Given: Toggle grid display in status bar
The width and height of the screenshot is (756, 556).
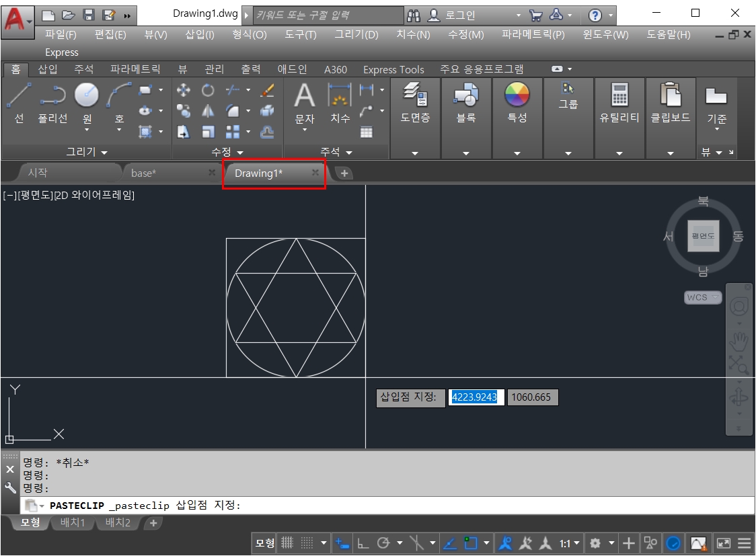Looking at the screenshot, I should point(287,543).
